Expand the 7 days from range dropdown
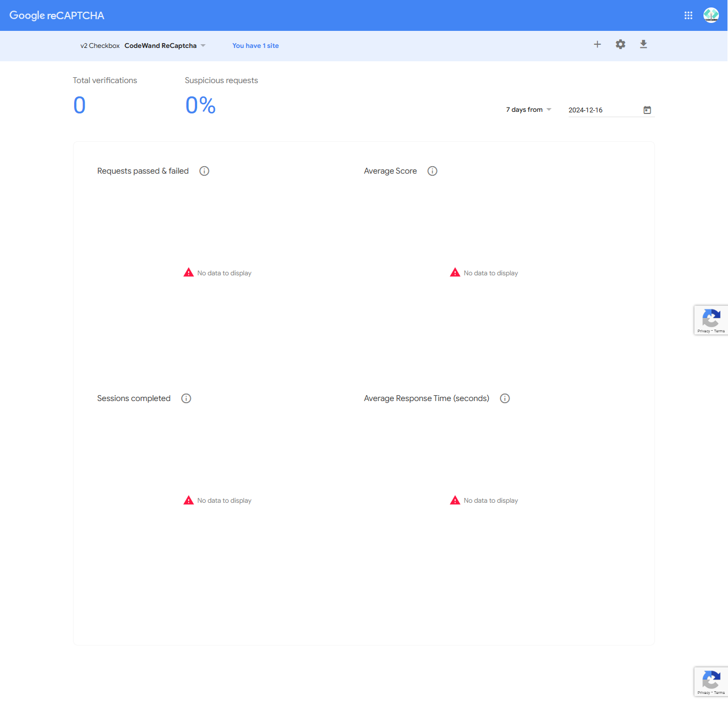Image resolution: width=728 pixels, height=703 pixels. [x=529, y=110]
